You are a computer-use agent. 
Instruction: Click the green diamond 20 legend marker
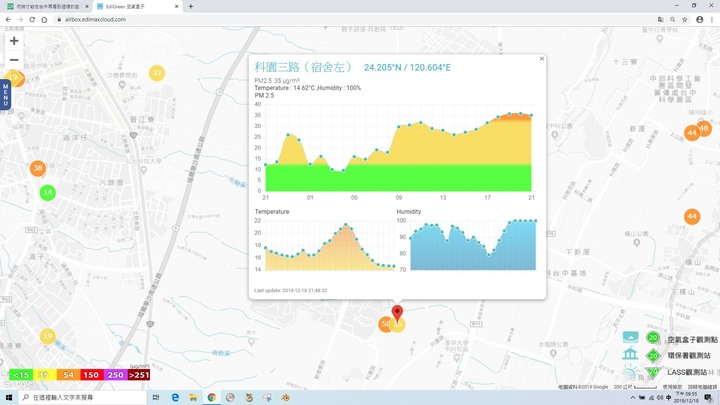[x=653, y=355]
